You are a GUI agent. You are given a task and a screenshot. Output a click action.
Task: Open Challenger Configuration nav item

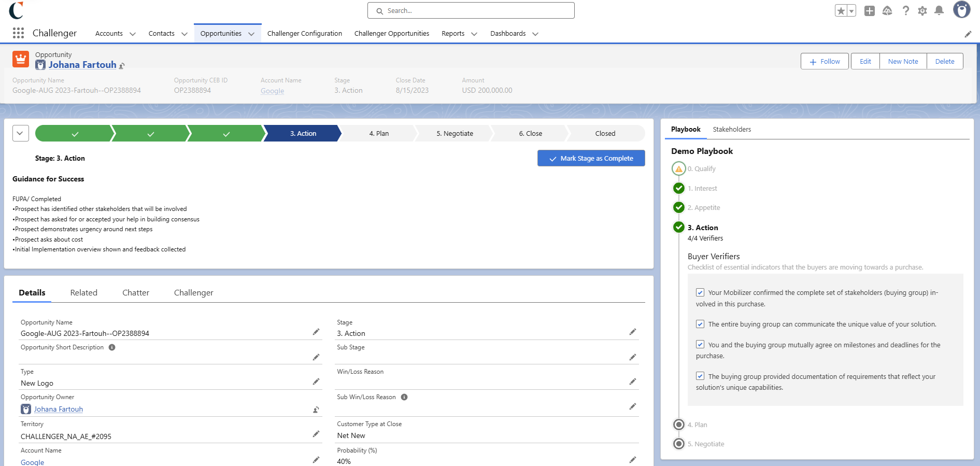pyautogui.click(x=305, y=33)
